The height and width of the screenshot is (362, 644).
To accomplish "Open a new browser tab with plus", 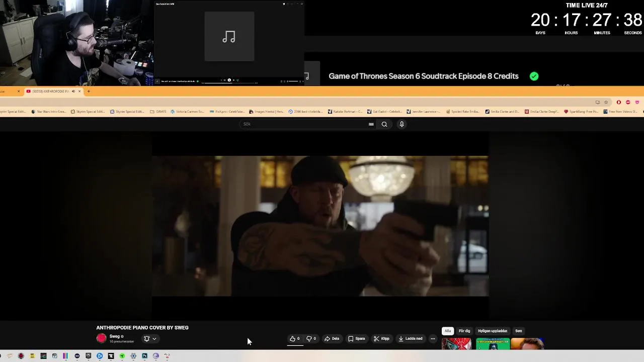I will coord(89,91).
